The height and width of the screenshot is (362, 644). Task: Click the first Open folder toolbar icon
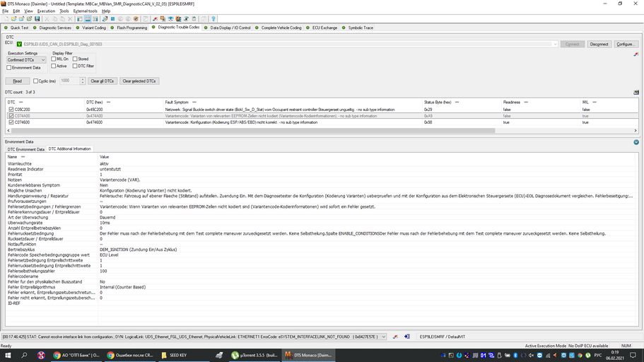(14, 19)
